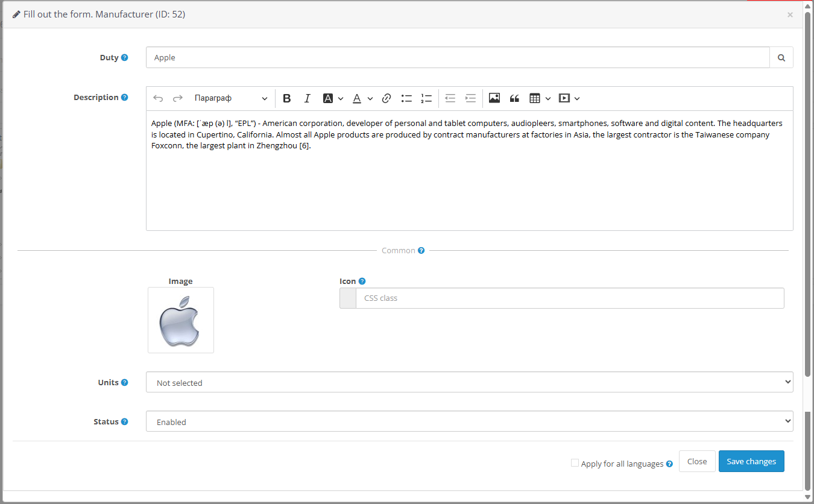Insert numbered list
This screenshot has height=504, width=814.
426,98
